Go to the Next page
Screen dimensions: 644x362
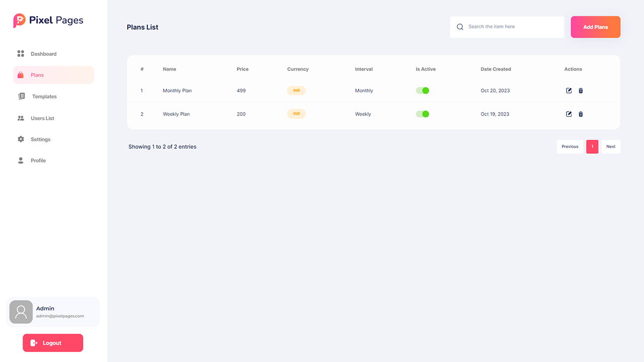coord(610,147)
